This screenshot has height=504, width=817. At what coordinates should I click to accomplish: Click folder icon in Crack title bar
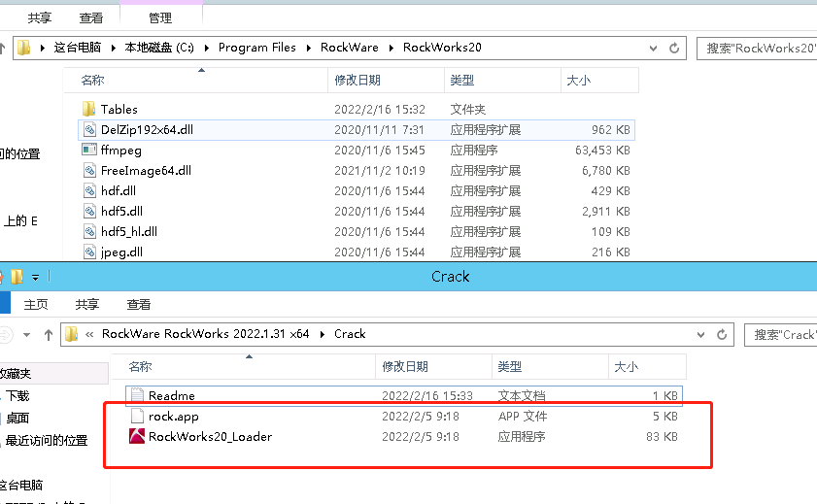point(17,277)
